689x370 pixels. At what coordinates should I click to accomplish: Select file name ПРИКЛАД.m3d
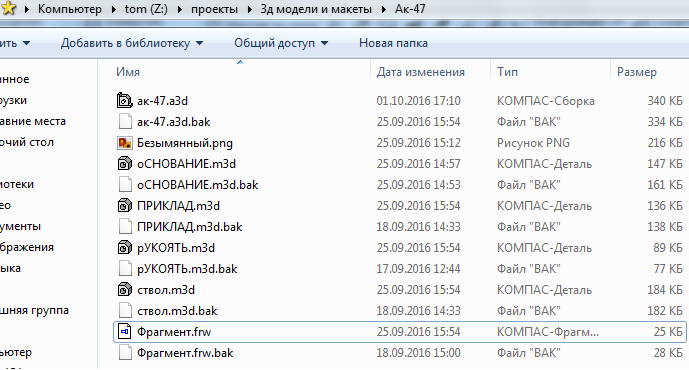[178, 206]
